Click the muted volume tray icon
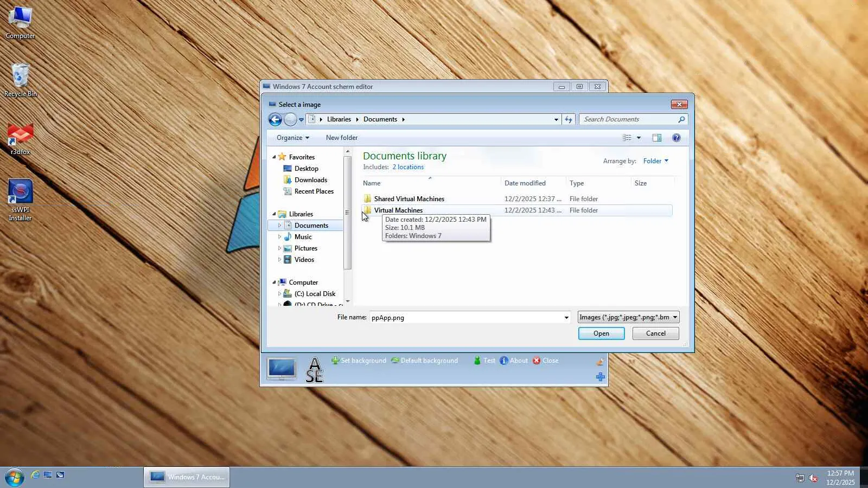This screenshot has width=868, height=488. pyautogui.click(x=813, y=478)
